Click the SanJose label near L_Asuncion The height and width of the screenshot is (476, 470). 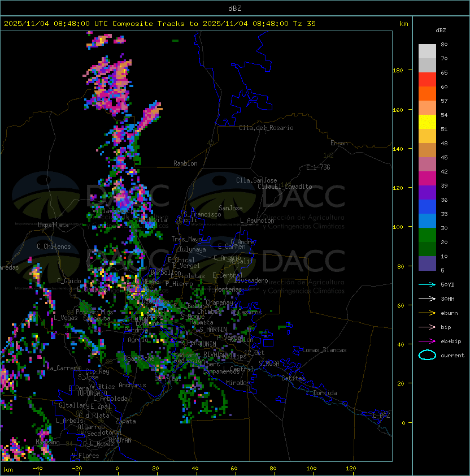(x=230, y=208)
